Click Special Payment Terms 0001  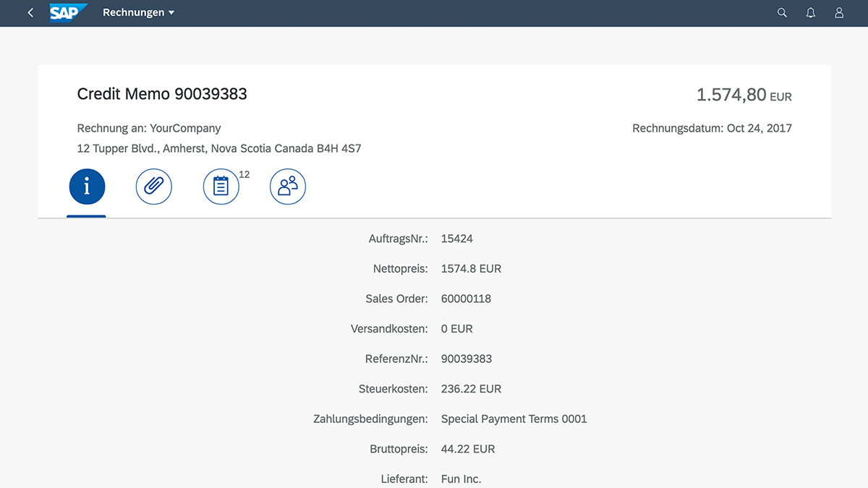(514, 419)
